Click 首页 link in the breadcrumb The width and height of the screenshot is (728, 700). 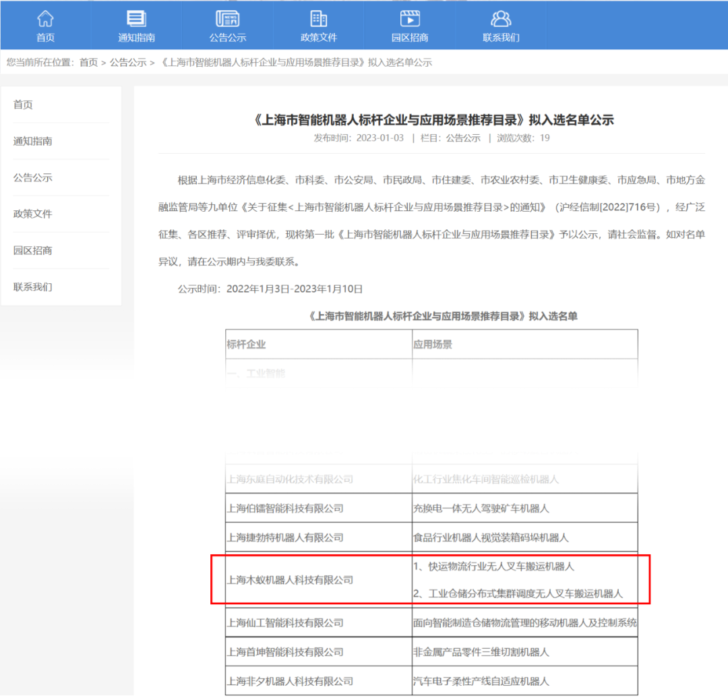tap(88, 63)
